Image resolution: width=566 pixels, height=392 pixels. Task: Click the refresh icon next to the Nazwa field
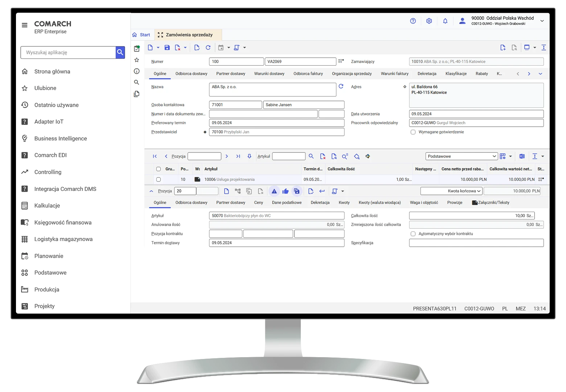(x=341, y=86)
